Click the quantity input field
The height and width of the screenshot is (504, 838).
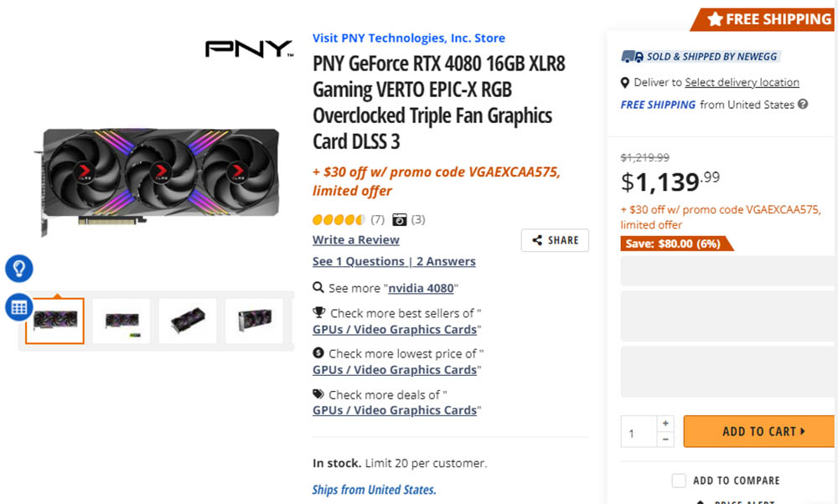click(639, 431)
